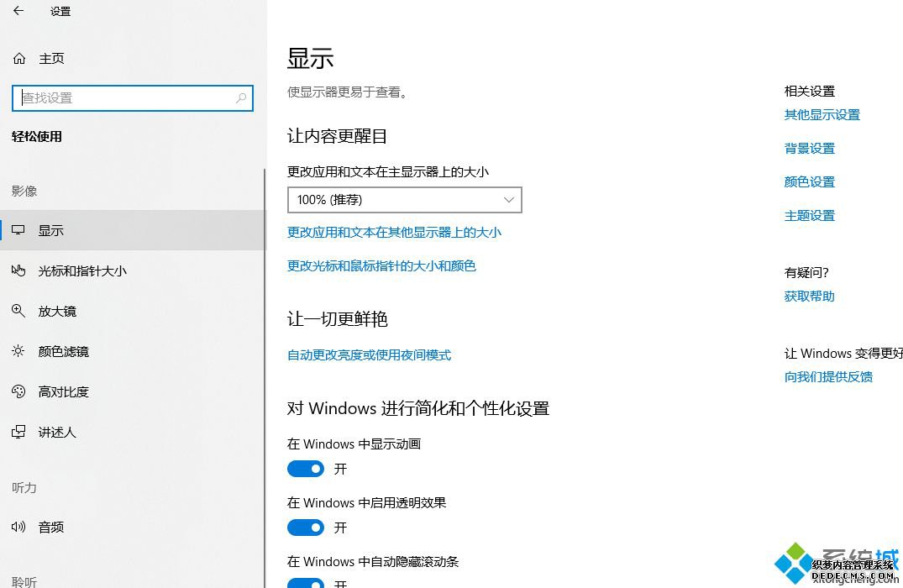
Task: Click the sun icon beside 颜色滤镜
Action: pyautogui.click(x=18, y=351)
